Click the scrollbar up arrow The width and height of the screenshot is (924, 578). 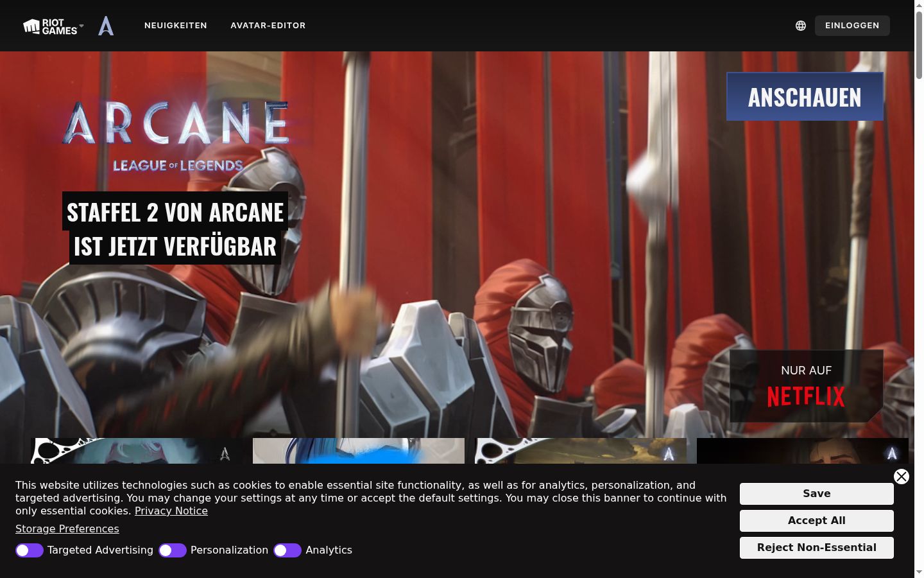[919, 5]
